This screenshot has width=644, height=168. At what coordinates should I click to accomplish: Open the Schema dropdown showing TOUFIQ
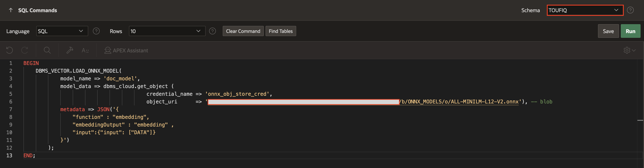(585, 10)
